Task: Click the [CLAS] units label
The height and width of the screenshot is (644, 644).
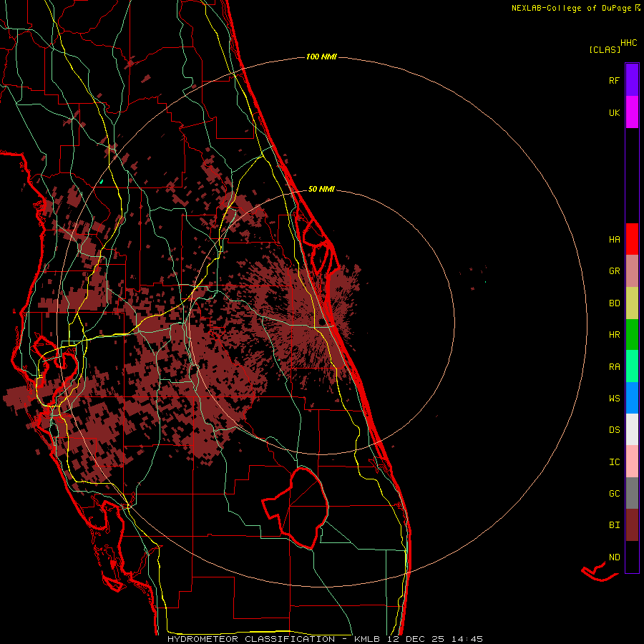Action: click(x=605, y=49)
